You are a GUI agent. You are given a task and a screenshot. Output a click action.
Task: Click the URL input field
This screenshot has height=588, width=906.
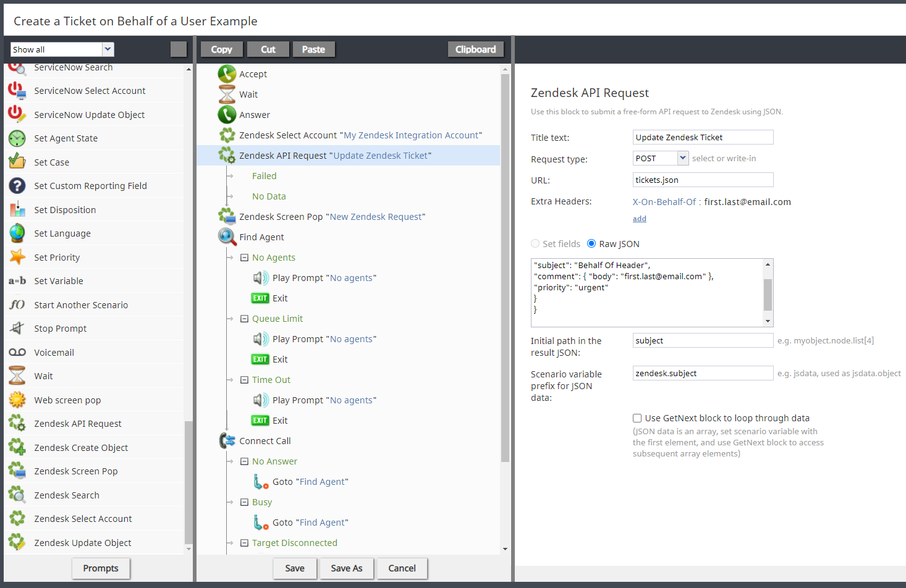(703, 180)
